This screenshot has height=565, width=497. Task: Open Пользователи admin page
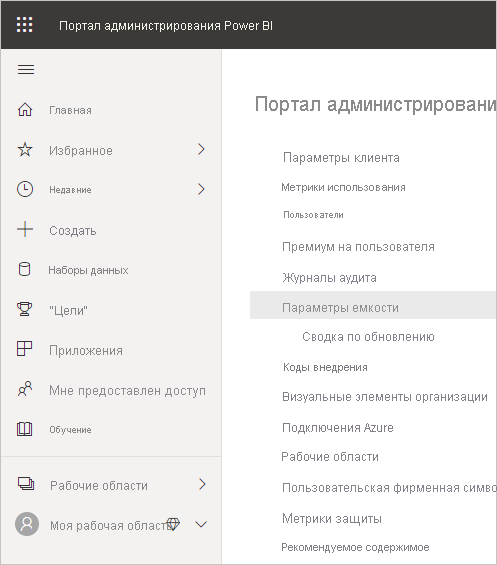coord(313,215)
